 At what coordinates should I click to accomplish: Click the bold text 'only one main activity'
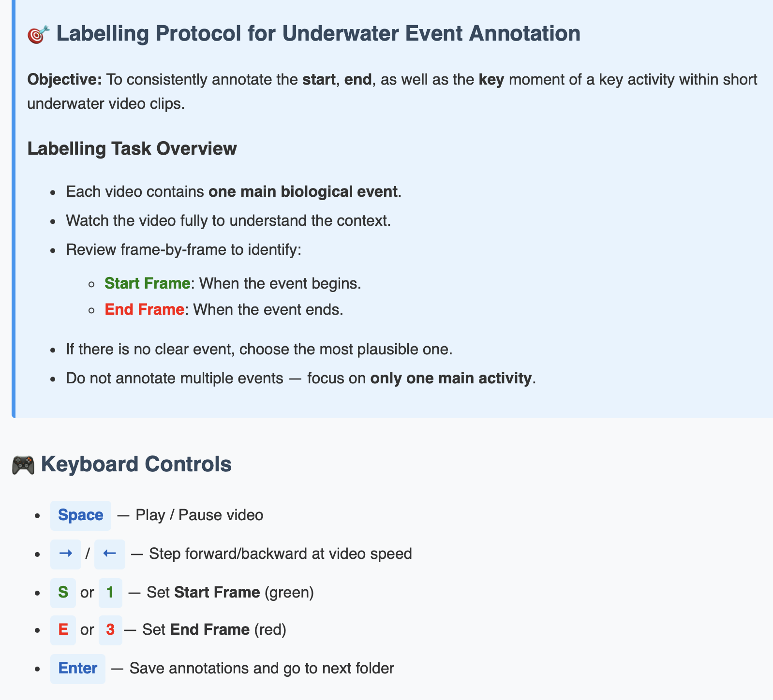pyautogui.click(x=451, y=378)
